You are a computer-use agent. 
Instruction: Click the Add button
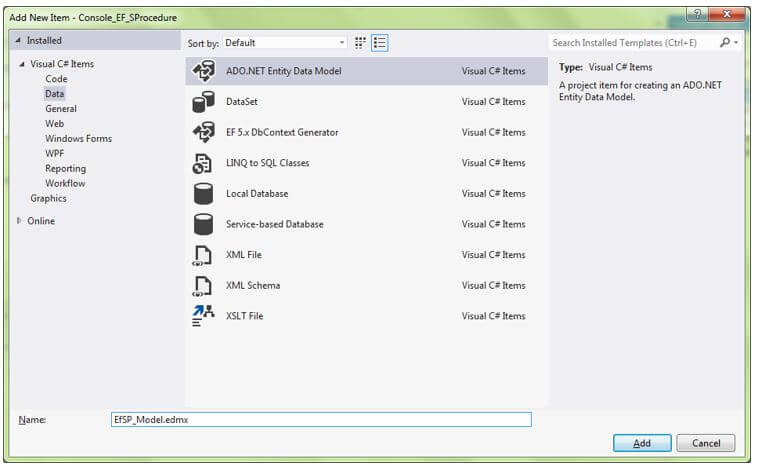pyautogui.click(x=642, y=443)
